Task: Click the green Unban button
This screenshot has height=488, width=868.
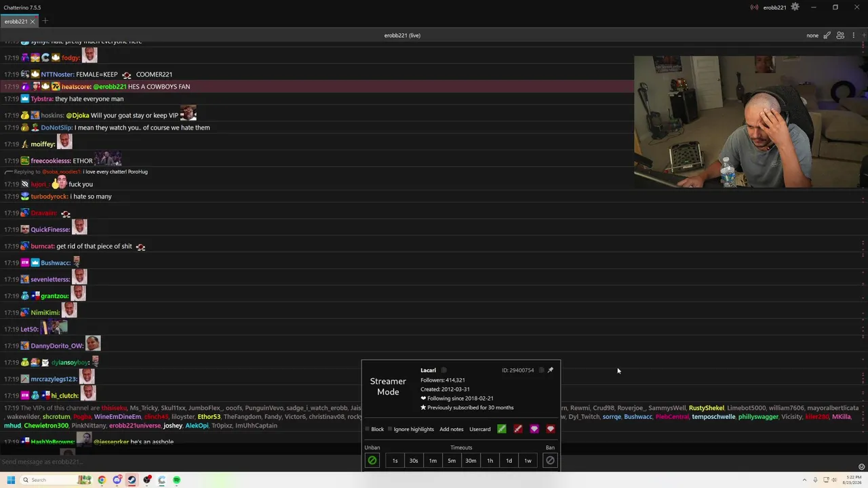Action: click(x=372, y=461)
